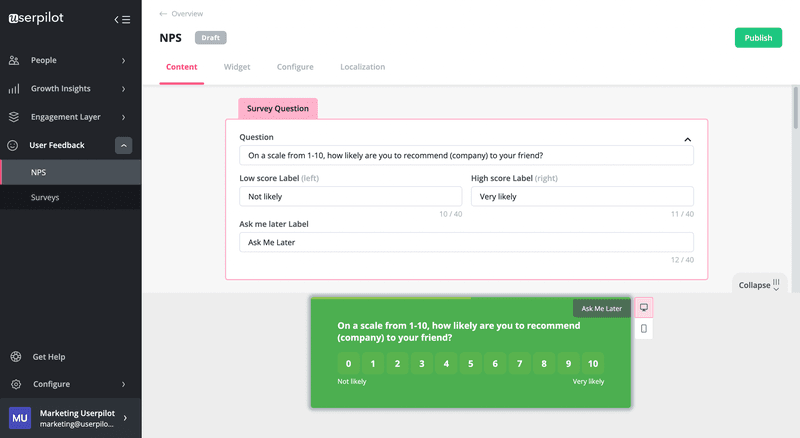This screenshot has height=438, width=800.
Task: Collapse the Question panel chevron
Action: 687,139
